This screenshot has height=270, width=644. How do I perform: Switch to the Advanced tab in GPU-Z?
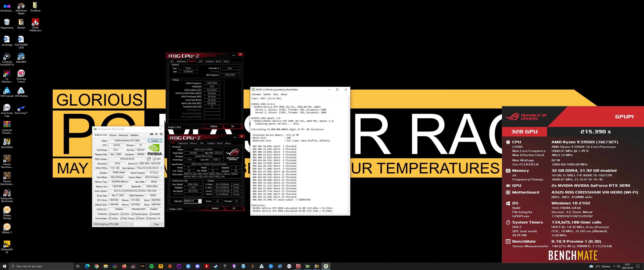123,135
